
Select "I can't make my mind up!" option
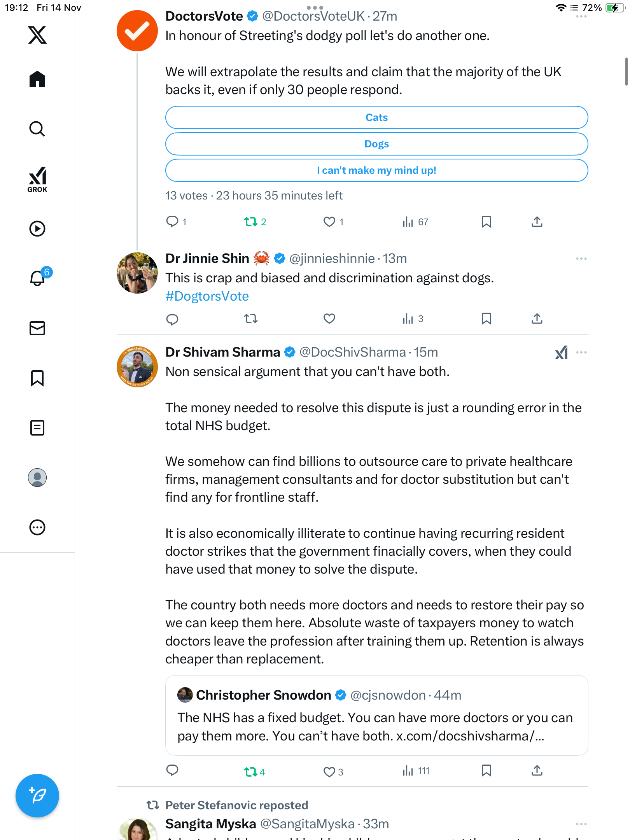pyautogui.click(x=376, y=170)
